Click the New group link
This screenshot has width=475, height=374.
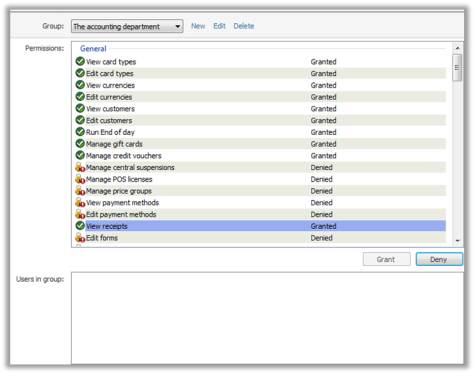tap(198, 26)
